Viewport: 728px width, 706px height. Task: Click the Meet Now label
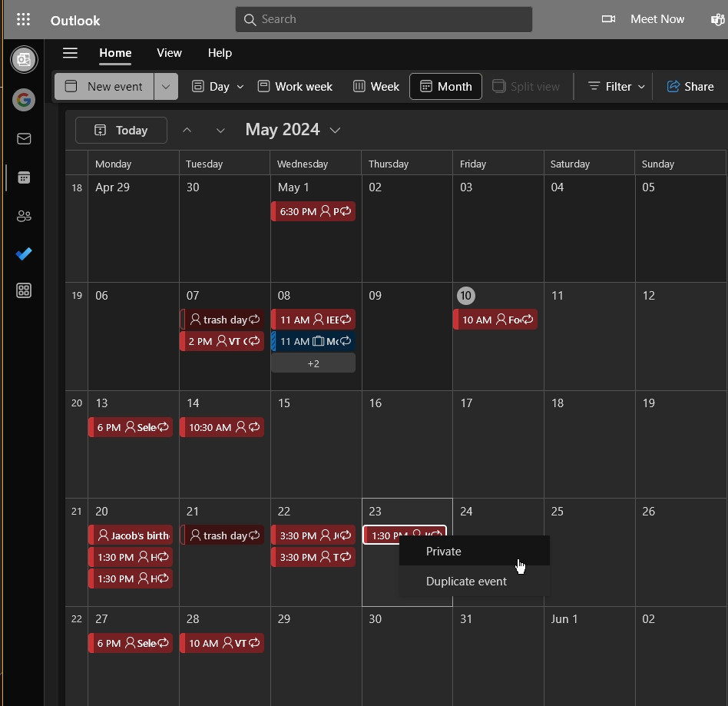[657, 19]
